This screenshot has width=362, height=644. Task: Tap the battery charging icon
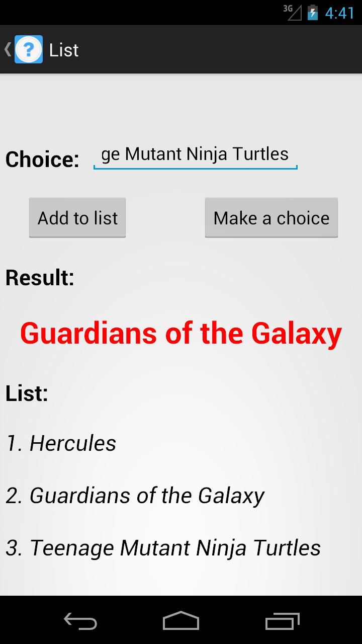(313, 12)
